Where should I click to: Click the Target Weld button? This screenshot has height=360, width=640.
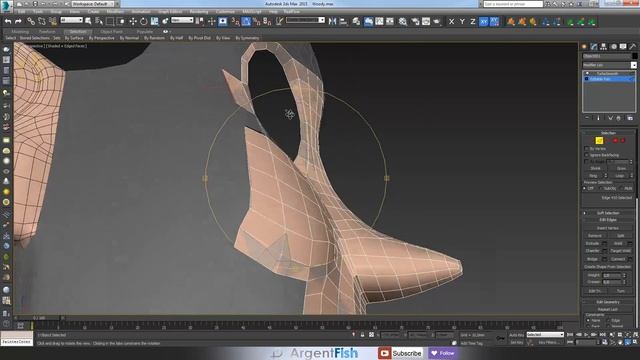pos(620,251)
